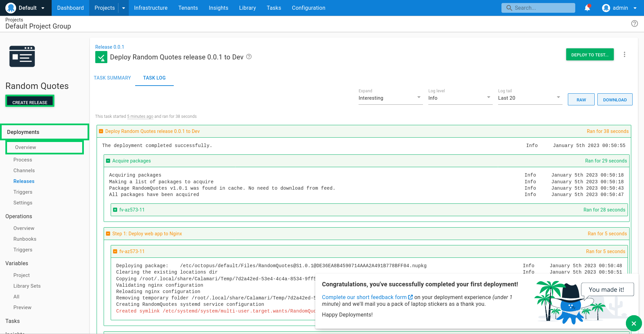Open Tenants section

click(188, 8)
